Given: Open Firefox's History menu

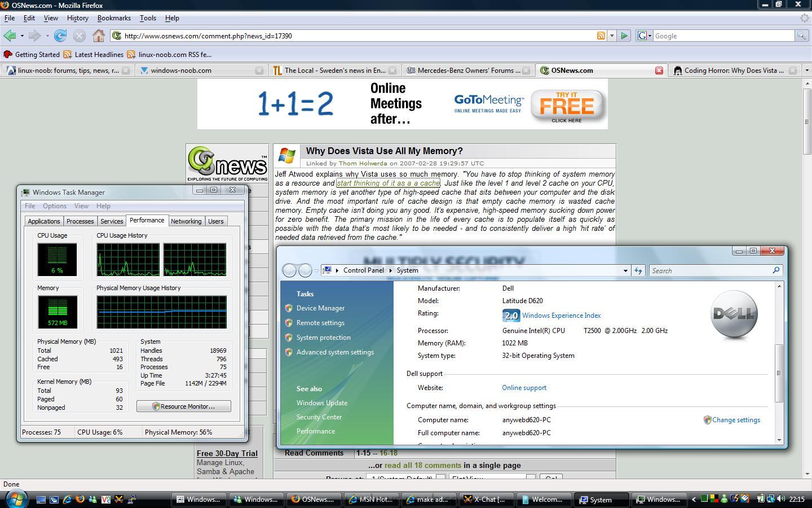Looking at the screenshot, I should click(x=77, y=18).
